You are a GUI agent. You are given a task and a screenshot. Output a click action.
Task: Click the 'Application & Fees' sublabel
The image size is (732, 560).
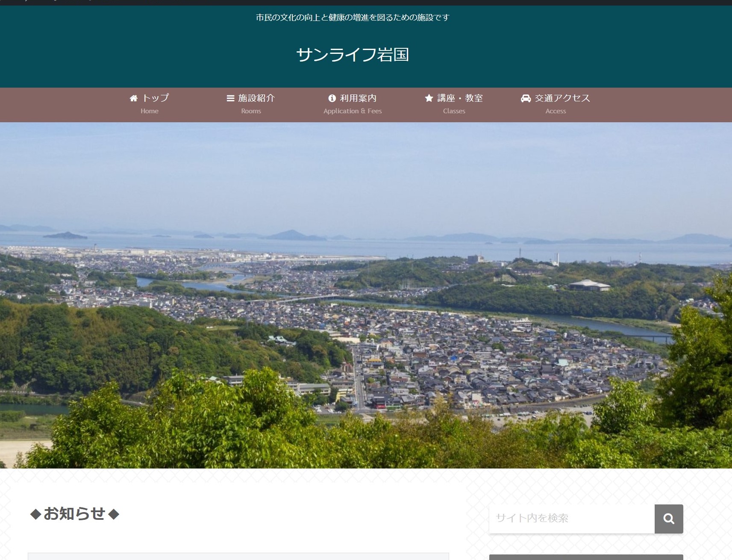coord(353,111)
